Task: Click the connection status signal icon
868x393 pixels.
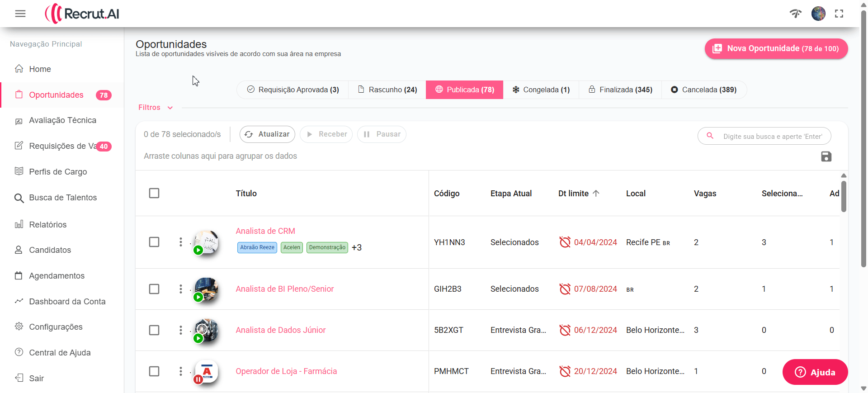Action: pos(796,14)
